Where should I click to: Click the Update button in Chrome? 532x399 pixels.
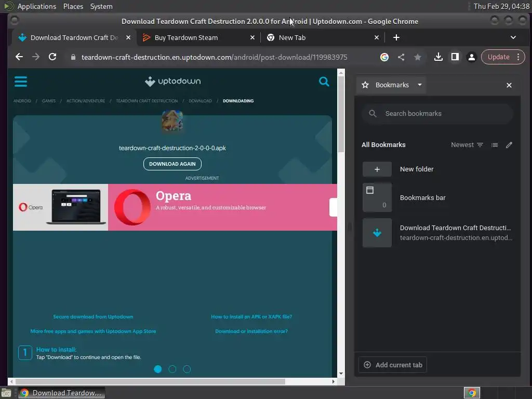point(498,57)
